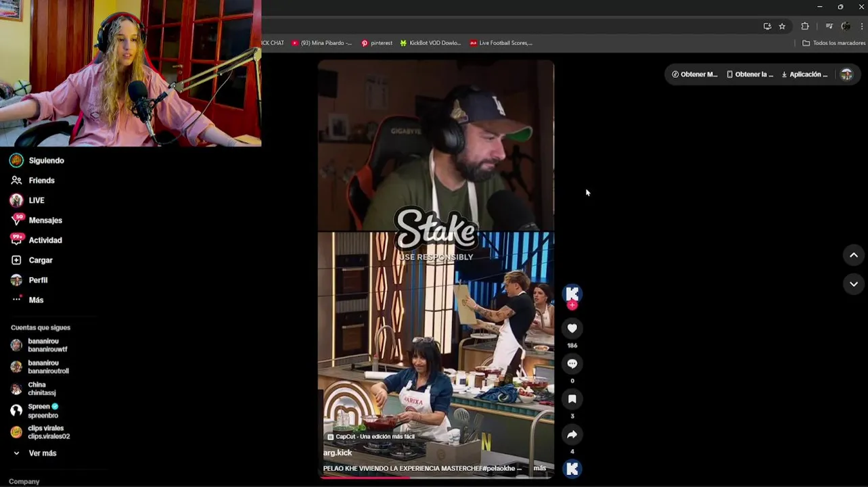The image size is (868, 487).
Task: Open arg.kick creator avatar beside video
Action: coord(572,293)
